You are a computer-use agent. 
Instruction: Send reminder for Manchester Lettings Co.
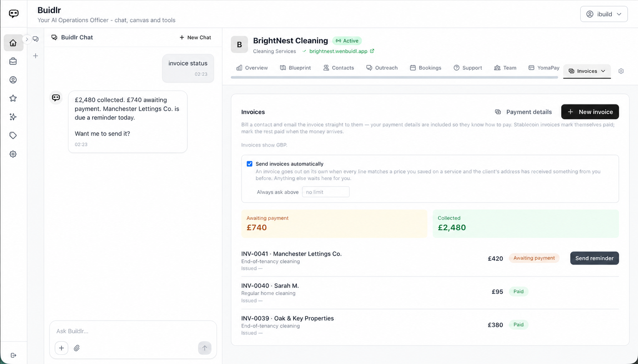[x=594, y=258]
